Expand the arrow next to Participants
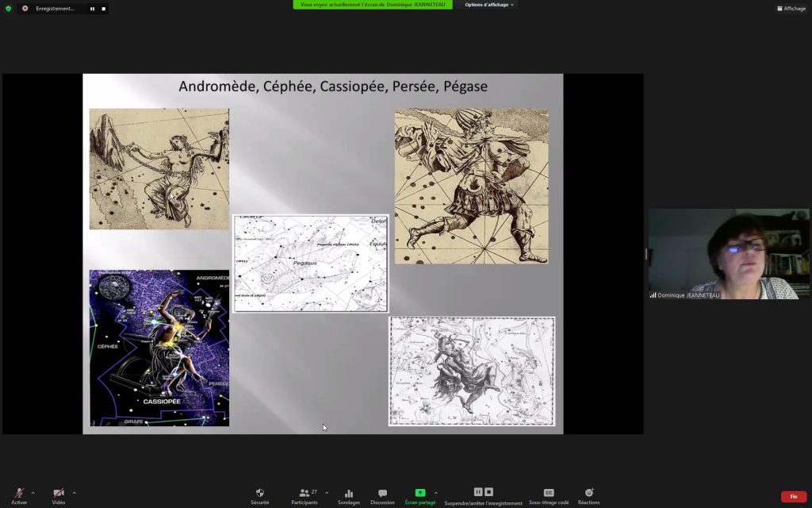The image size is (812, 508). tap(326, 493)
